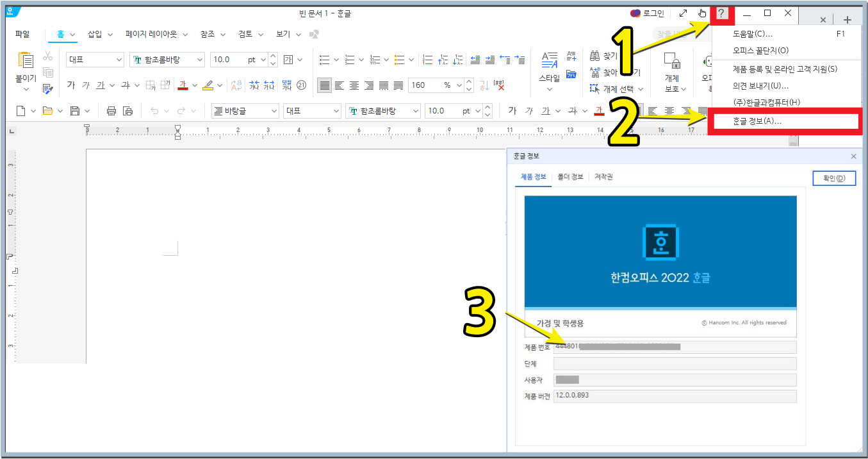This screenshot has height=459, width=868.
Task: Toggle center alignment in the ribbon
Action: [x=354, y=85]
